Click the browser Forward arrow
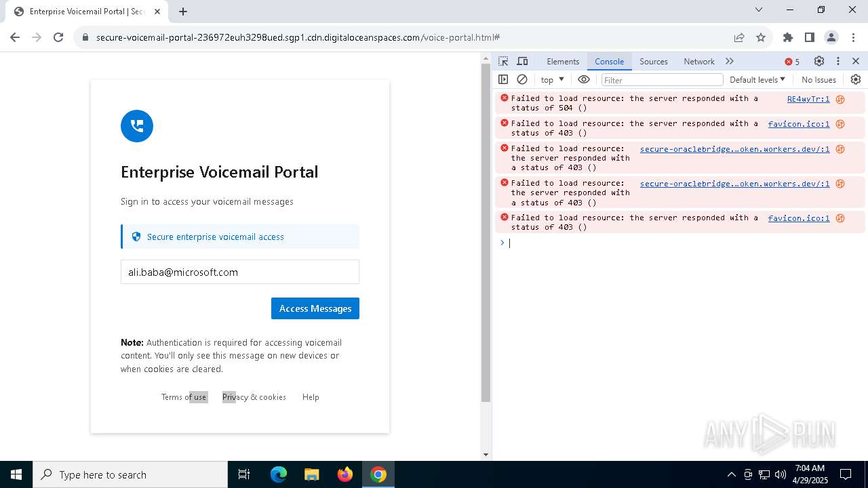Screen dimensions: 868x488 coord(37,37)
